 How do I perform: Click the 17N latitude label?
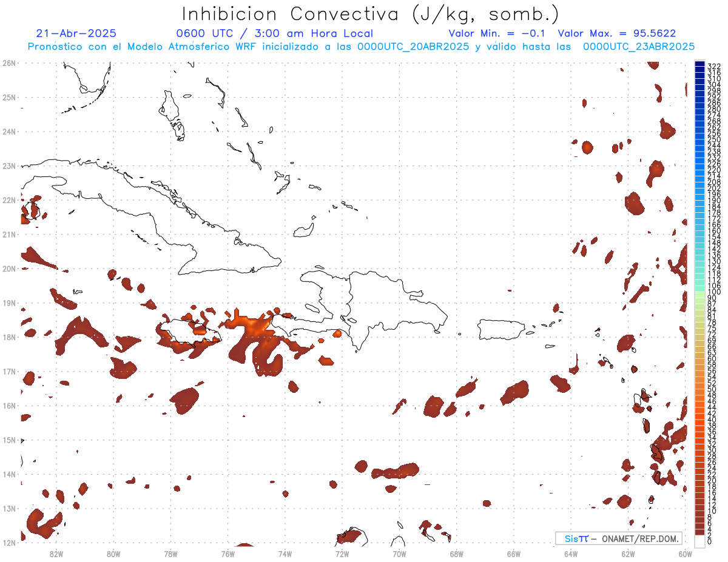click(9, 371)
